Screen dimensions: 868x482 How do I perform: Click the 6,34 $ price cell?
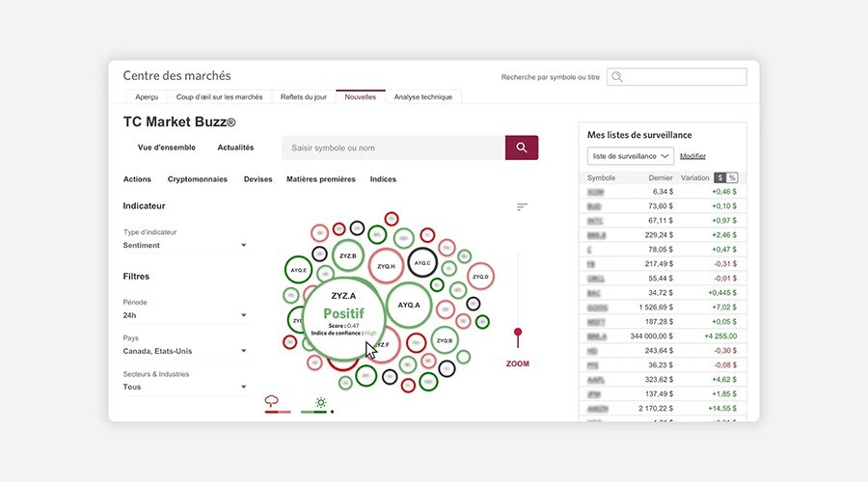[663, 192]
